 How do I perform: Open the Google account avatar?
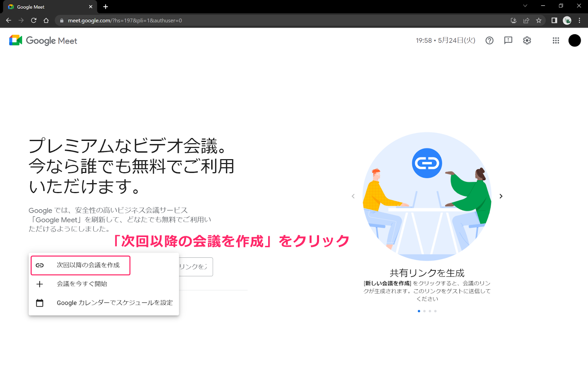tap(574, 40)
